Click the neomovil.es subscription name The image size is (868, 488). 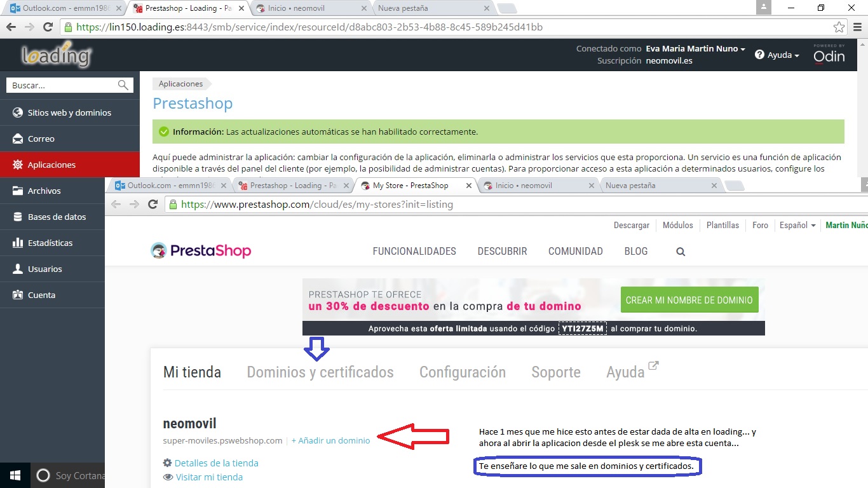[669, 61]
